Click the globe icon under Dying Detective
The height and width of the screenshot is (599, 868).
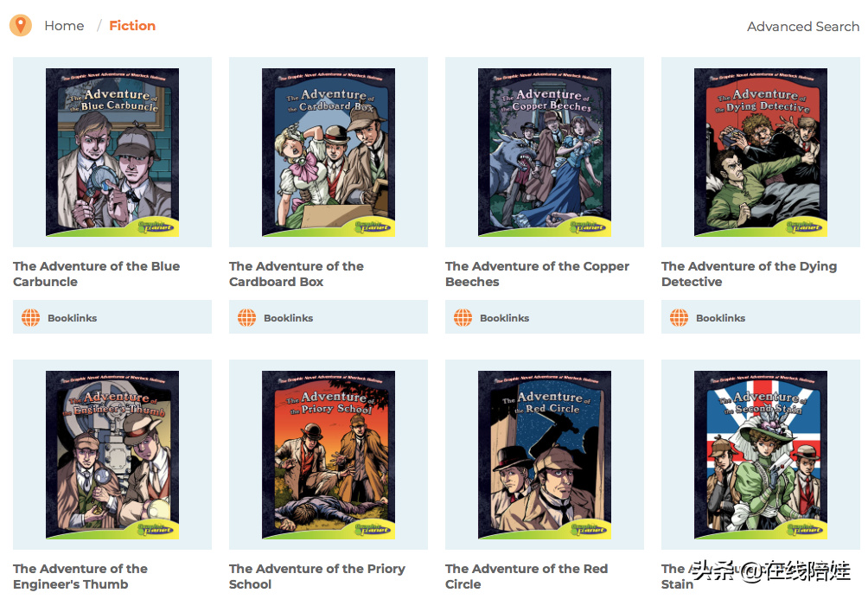[x=680, y=318]
